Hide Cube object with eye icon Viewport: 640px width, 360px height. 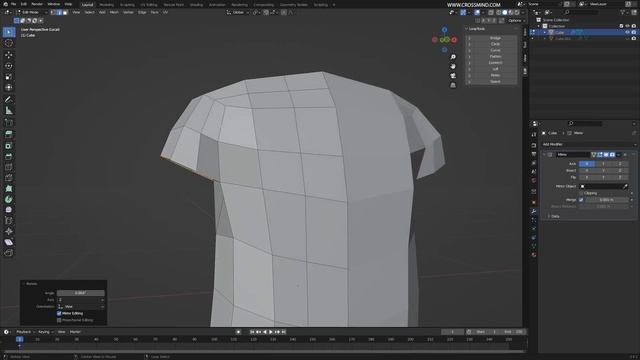click(628, 32)
